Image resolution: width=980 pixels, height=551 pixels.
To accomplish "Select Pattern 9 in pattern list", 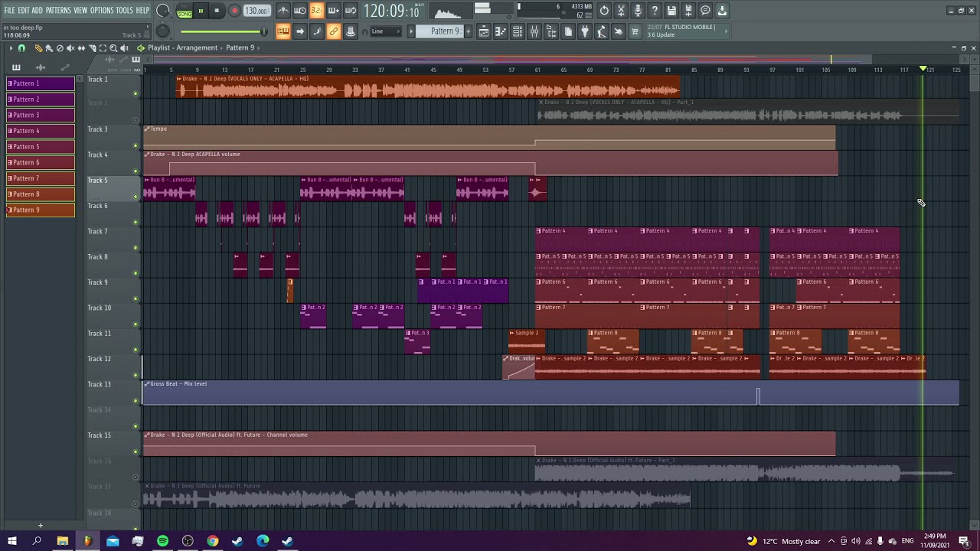I will [41, 210].
